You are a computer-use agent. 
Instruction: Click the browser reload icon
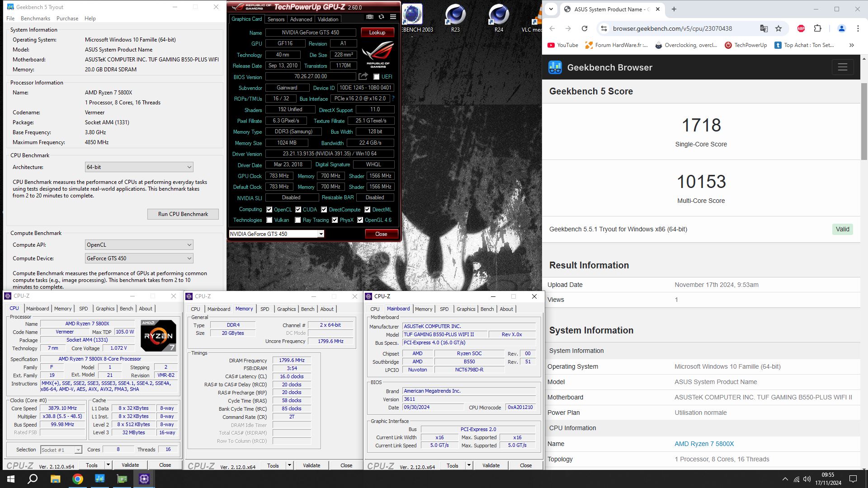click(x=584, y=28)
